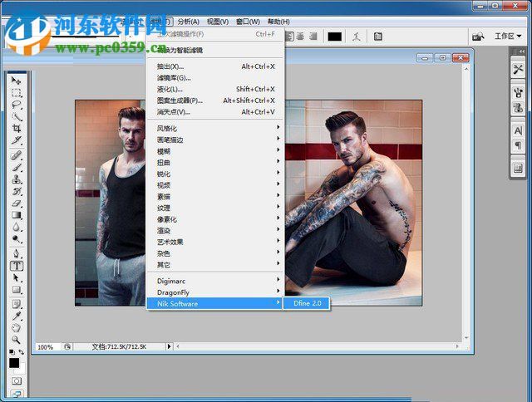Click the 100% zoom level field
The image size is (532, 402).
pos(48,347)
